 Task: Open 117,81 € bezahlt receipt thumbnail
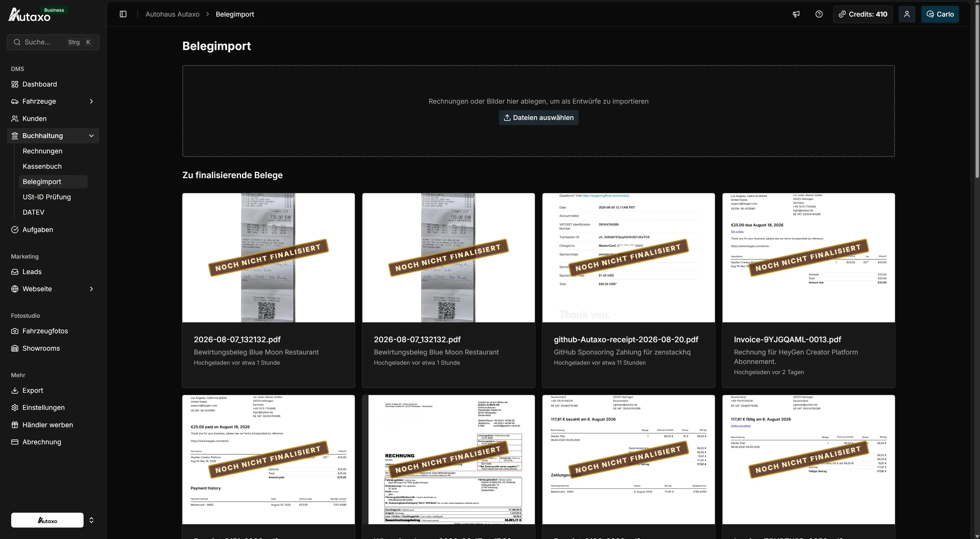pyautogui.click(x=629, y=460)
